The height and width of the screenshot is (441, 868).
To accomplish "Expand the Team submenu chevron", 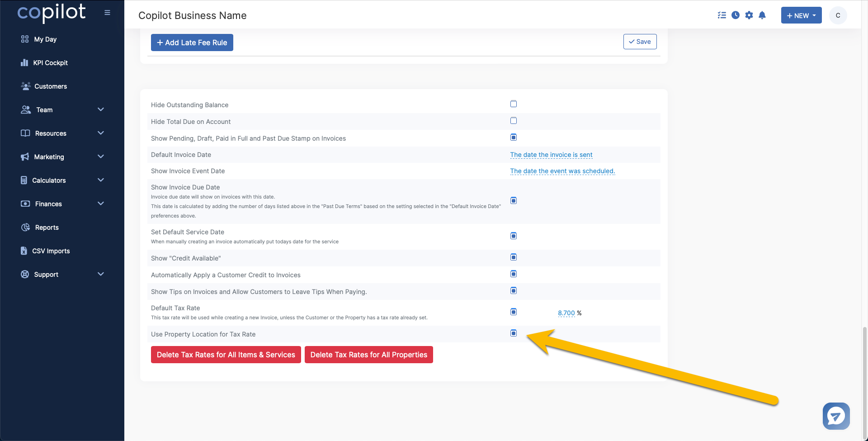I will pos(101,109).
